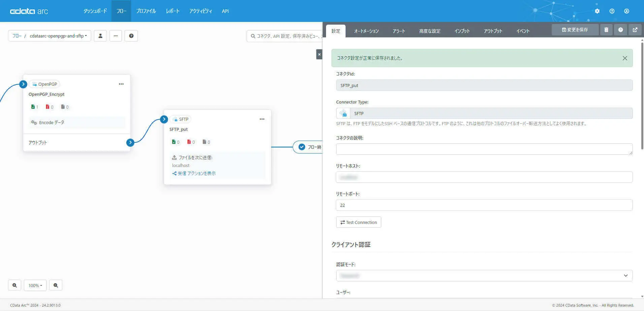Click the CData Arc logo
The width and height of the screenshot is (644, 311).
(29, 11)
